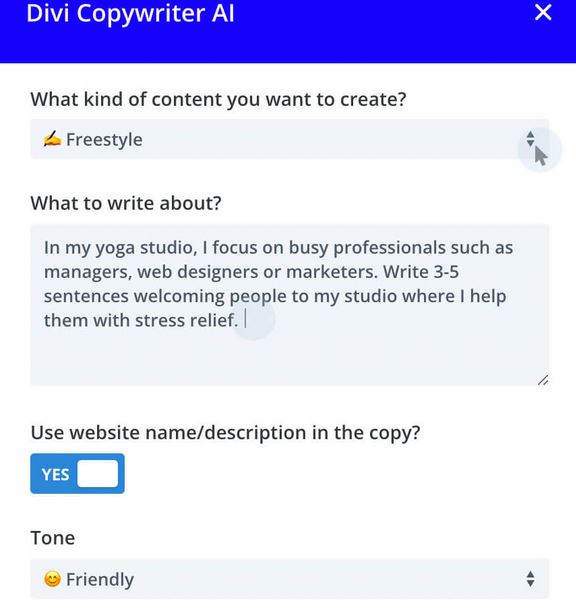Click the content type dropdown arrows
The width and height of the screenshot is (576, 612).
tap(530, 139)
